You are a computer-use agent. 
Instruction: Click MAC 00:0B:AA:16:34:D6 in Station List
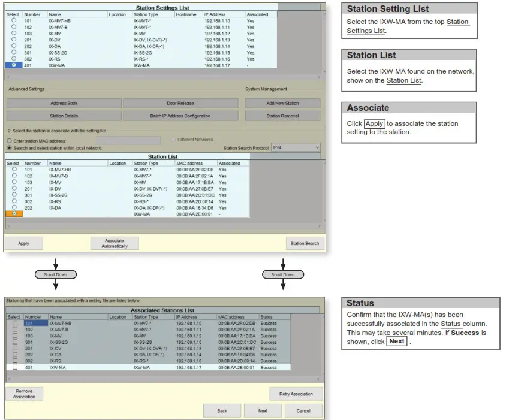(195, 208)
